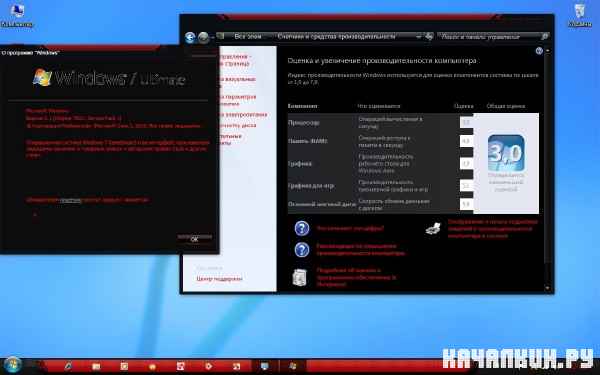
Task: Open the disk cleanup (очистку диска) sidebar link
Action: point(238,125)
